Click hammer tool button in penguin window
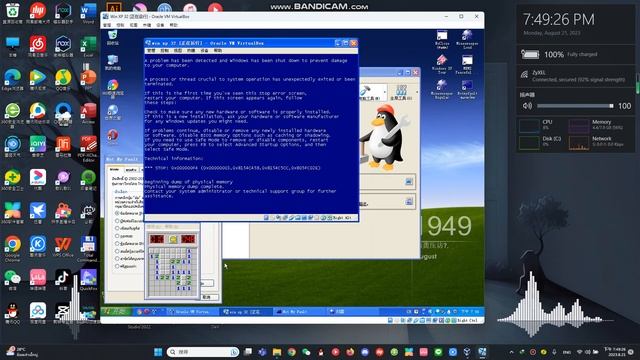The image size is (640, 360). pos(372,93)
